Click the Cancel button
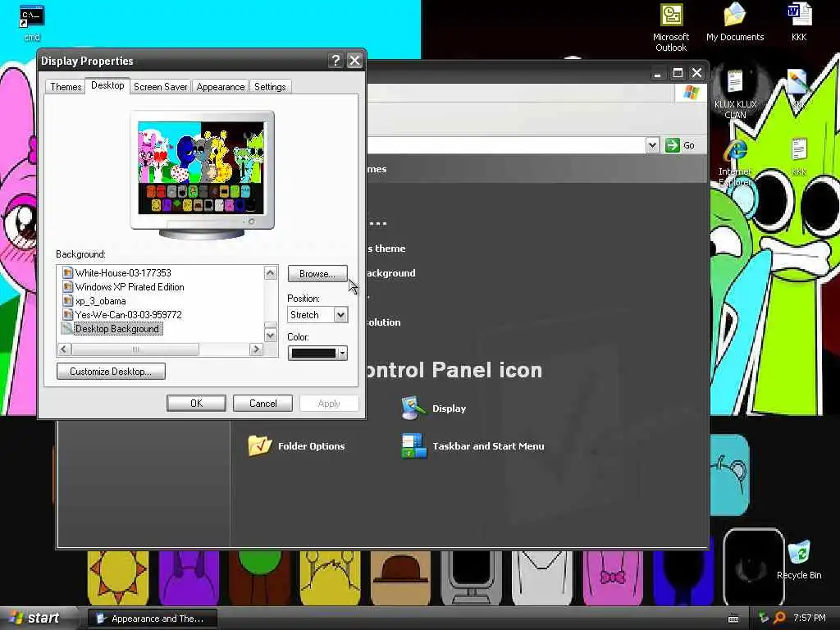The image size is (840, 630). 263,404
